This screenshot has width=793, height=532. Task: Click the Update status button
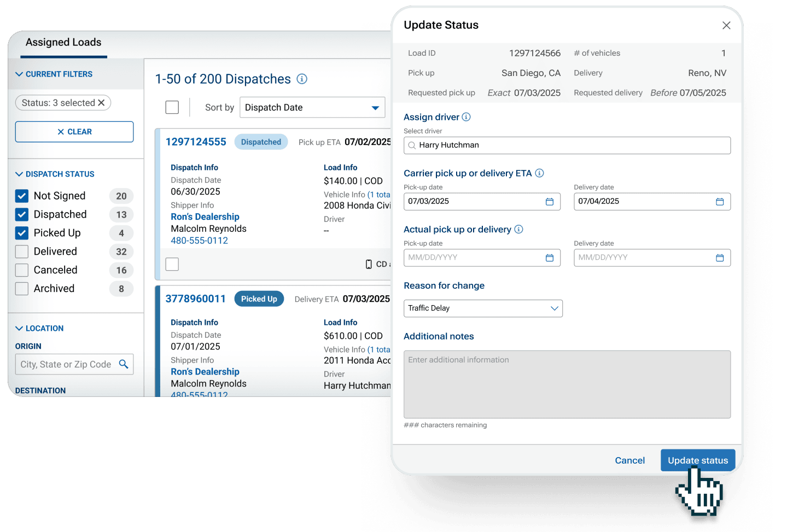pyautogui.click(x=697, y=460)
